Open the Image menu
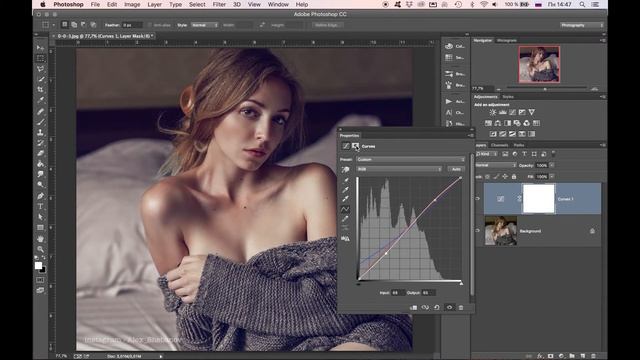Viewport: 640px width, 360px height. 132,4
